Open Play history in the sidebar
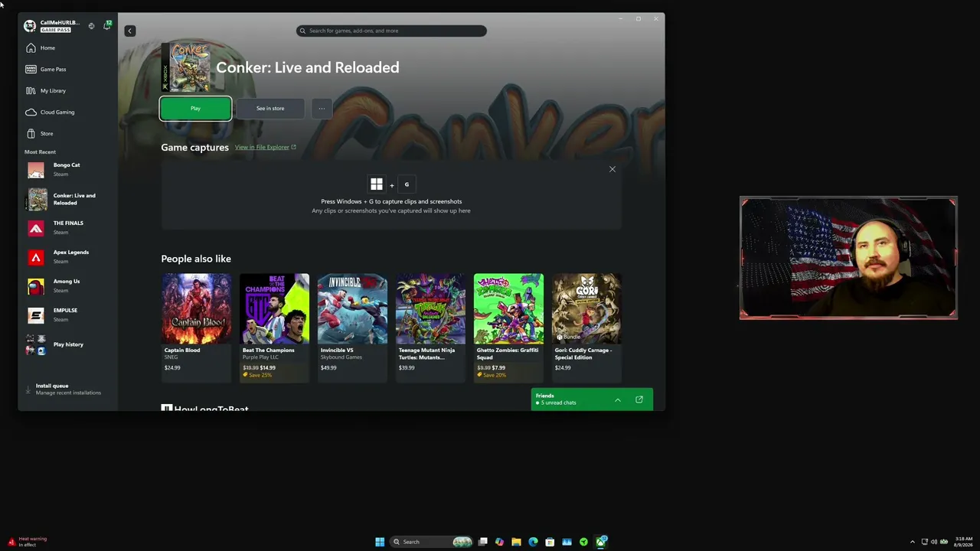This screenshot has height=551, width=980. [68, 344]
